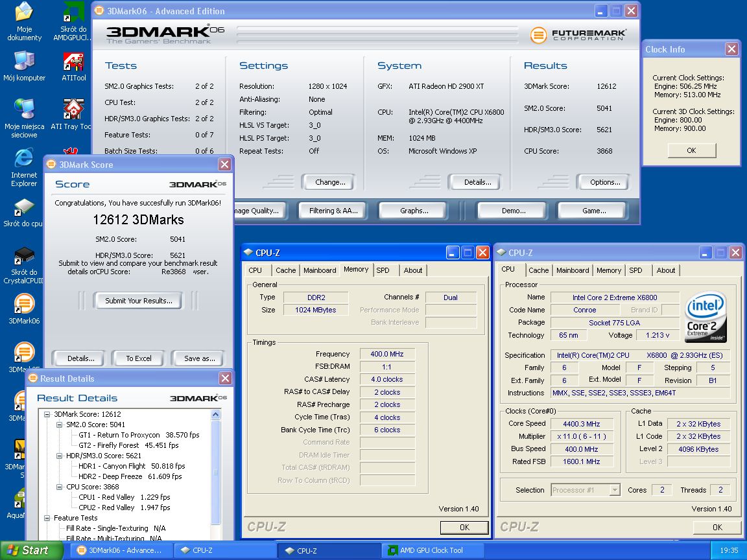The width and height of the screenshot is (747, 560).
Task: Click the Game... button
Action: (593, 211)
